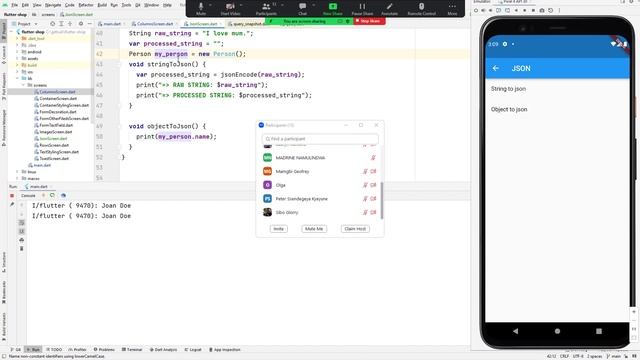Stop the running app with red square
Screen dimensions: 640x360
[12, 196]
